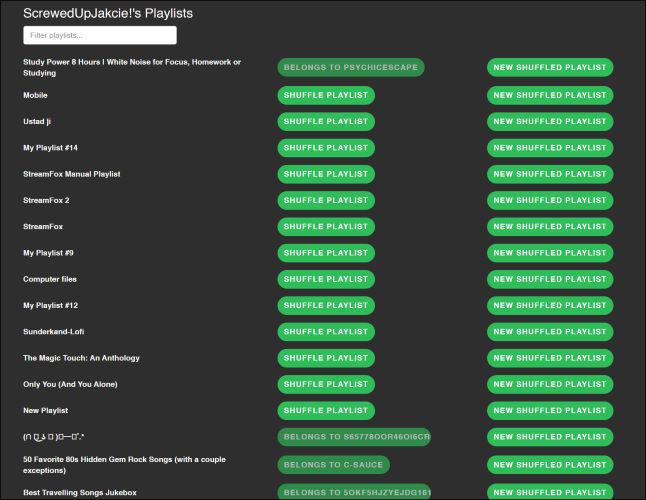Image resolution: width=646 pixels, height=500 pixels.
Task: Select The Magic Touch: An Anthology name
Action: click(x=81, y=358)
